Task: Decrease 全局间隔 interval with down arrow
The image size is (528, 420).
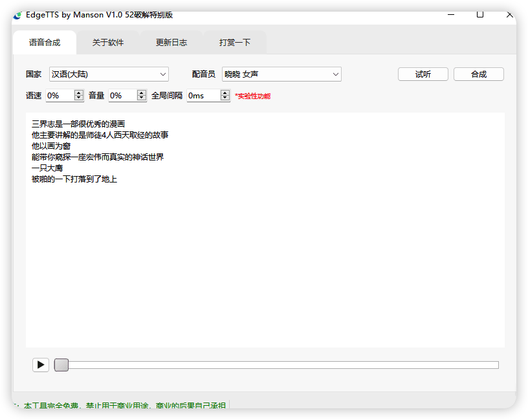Action: pos(225,98)
